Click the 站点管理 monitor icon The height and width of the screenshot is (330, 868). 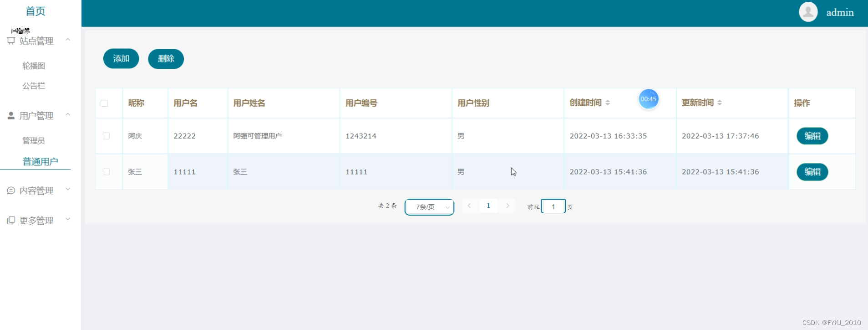11,41
